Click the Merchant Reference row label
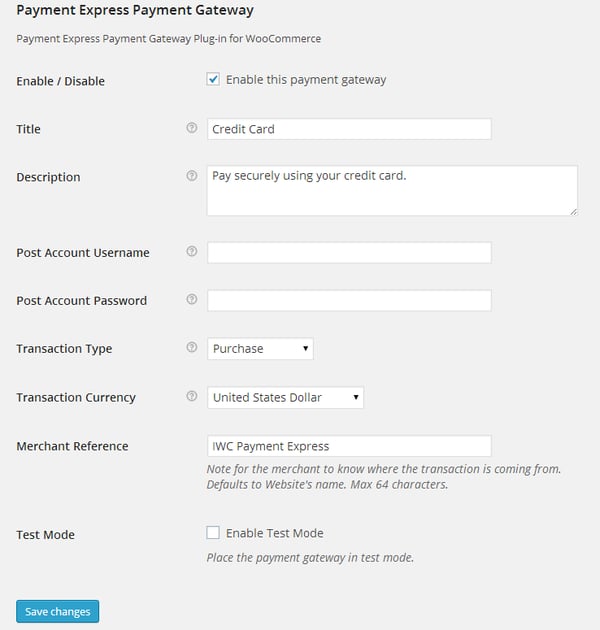This screenshot has width=600, height=630. (72, 446)
